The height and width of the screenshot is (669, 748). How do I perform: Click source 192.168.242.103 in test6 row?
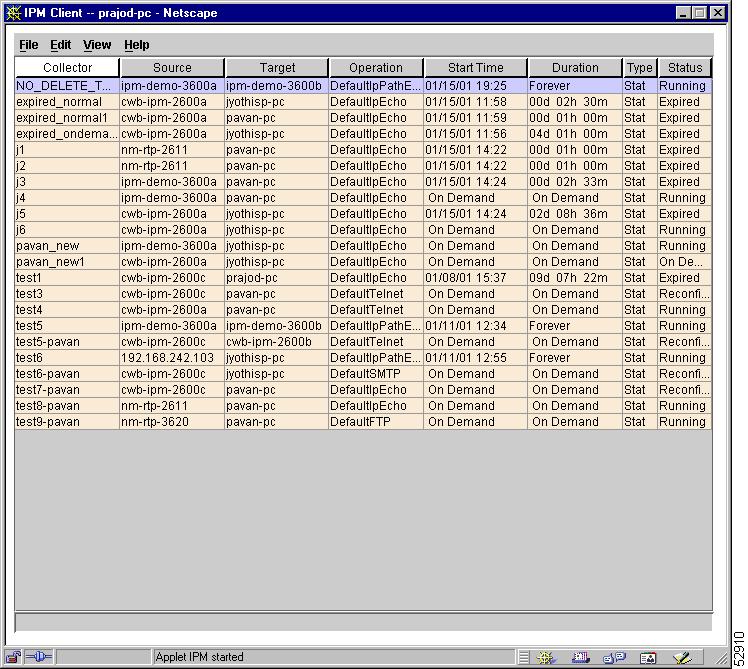click(x=172, y=358)
